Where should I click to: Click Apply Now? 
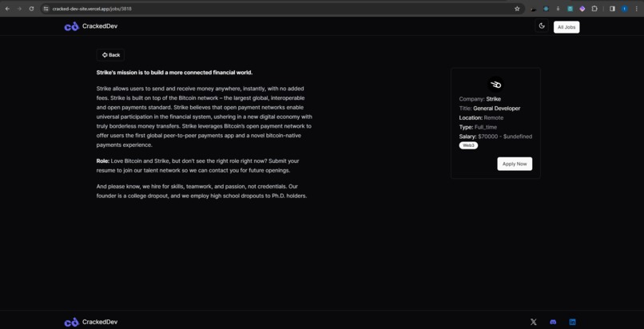coord(515,164)
